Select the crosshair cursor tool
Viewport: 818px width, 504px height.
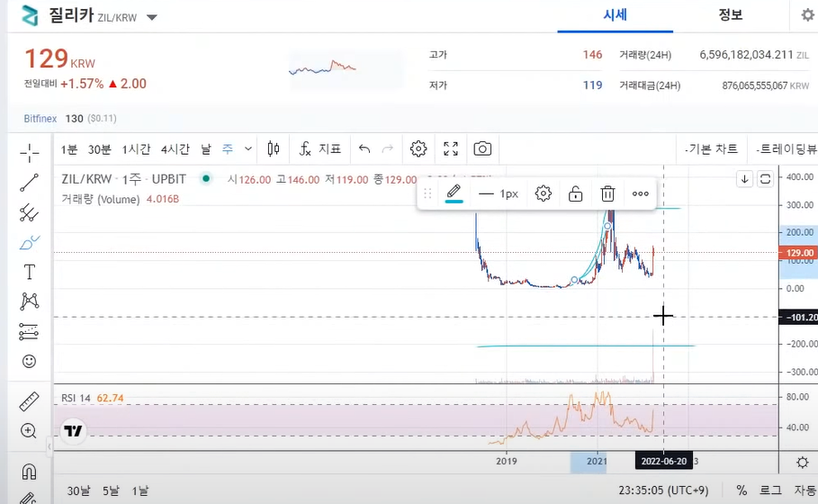[29, 153]
